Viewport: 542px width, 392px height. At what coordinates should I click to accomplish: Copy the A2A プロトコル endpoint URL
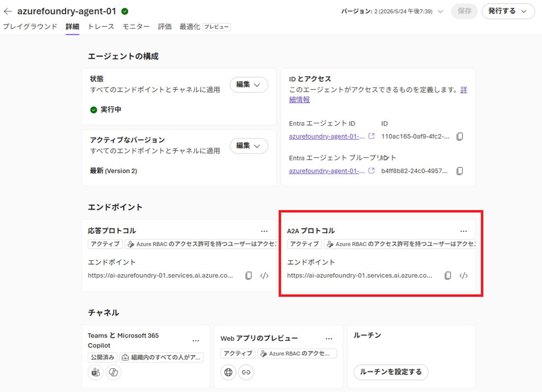pos(448,276)
